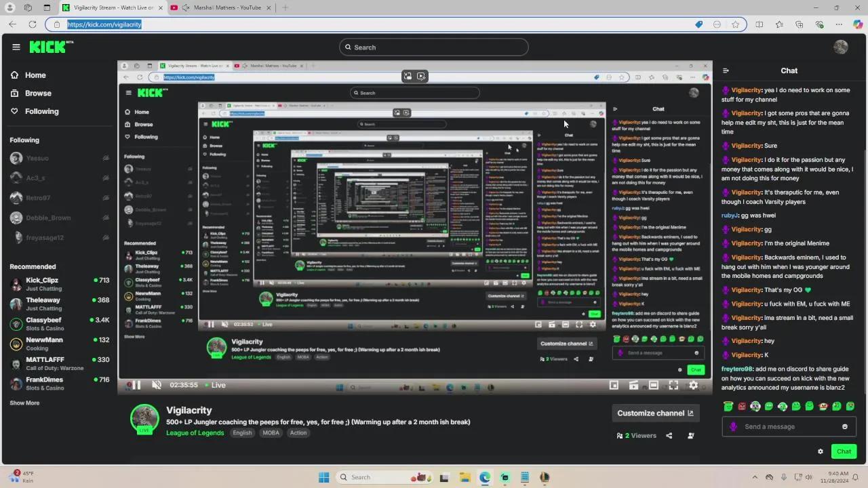Click the League of Legends category link

pyautogui.click(x=195, y=433)
